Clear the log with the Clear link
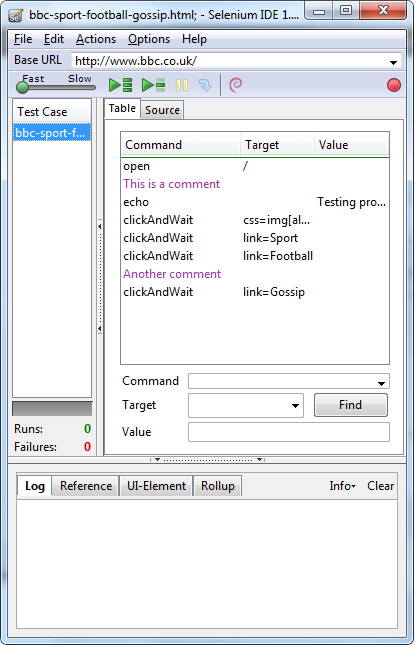This screenshot has height=645, width=416. click(380, 486)
